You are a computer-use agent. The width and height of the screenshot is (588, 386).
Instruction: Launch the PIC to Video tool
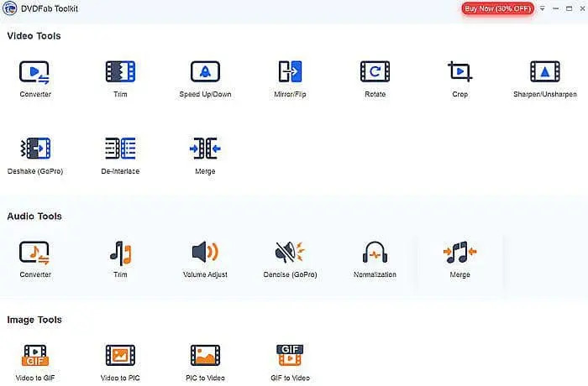pos(205,358)
